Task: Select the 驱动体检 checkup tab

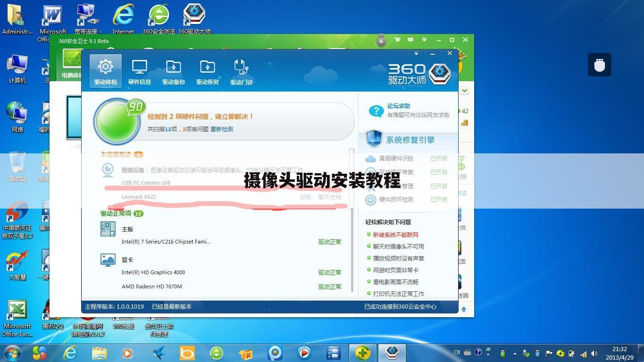Action: 105,71
